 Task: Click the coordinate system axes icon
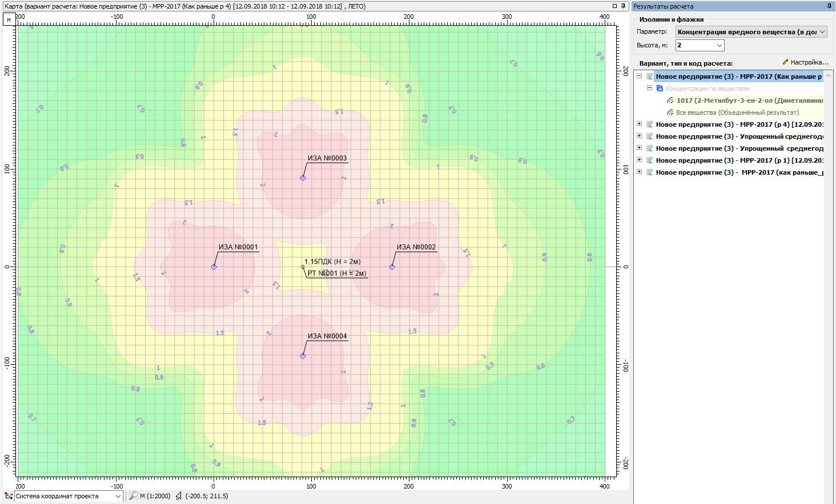[x=8, y=496]
